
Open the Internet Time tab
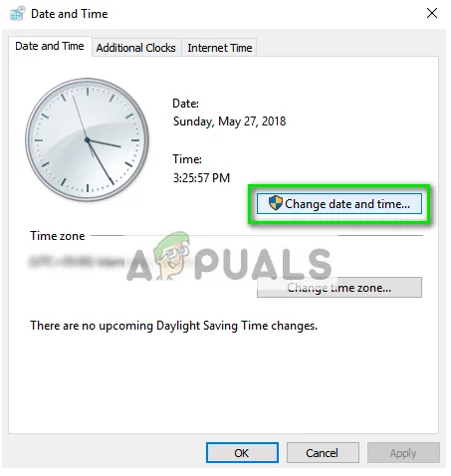[220, 48]
